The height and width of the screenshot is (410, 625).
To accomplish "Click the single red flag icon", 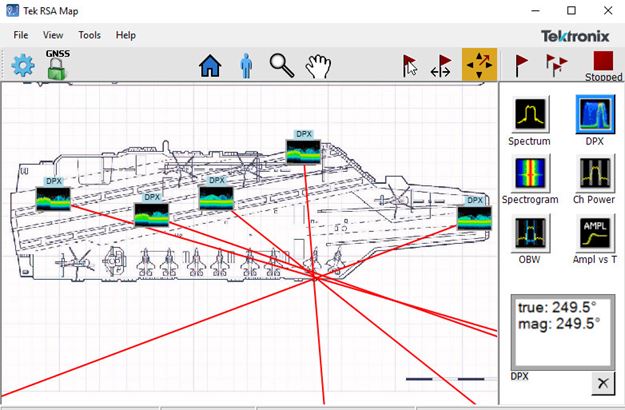I will coord(521,65).
